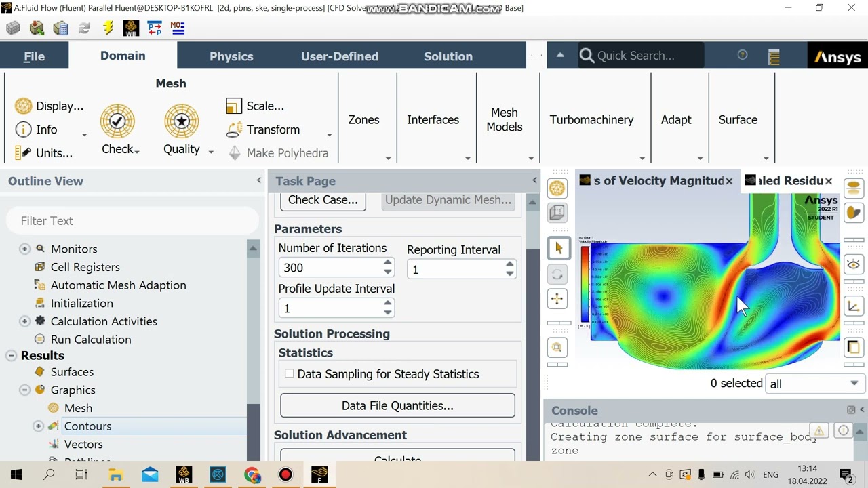
Task: Click the help question mark icon
Action: [x=743, y=56]
